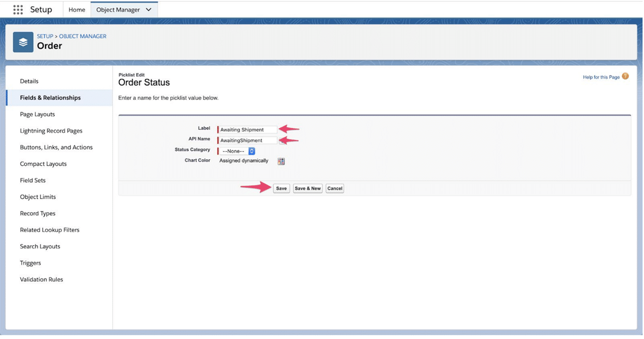Open the chart color picker icon

tap(281, 161)
